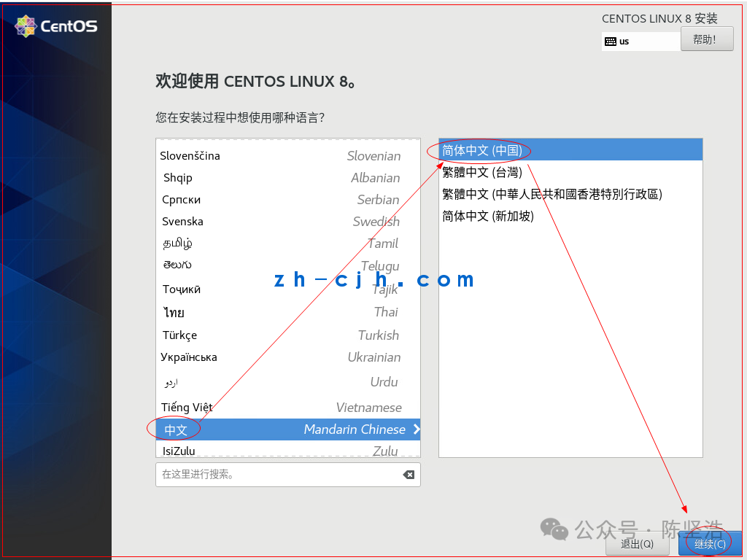Screen dimensions: 747x560
Task: Choose 繁體中文 (台灣) locale
Action: pyautogui.click(x=570, y=172)
